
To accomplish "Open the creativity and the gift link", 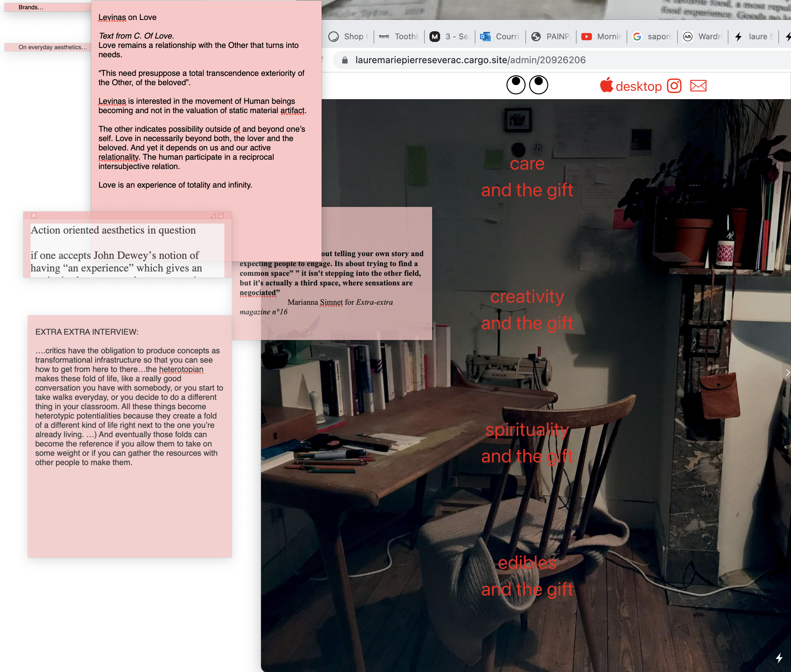I will coord(527,310).
